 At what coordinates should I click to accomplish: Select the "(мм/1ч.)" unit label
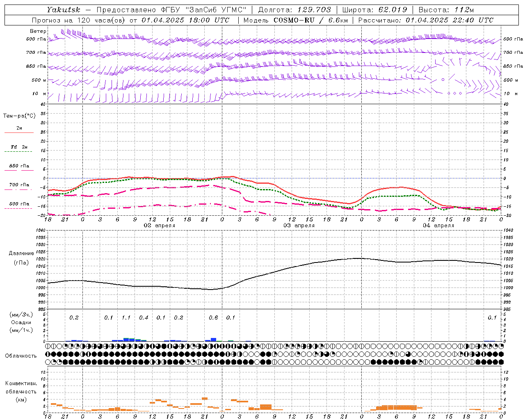click(22, 330)
